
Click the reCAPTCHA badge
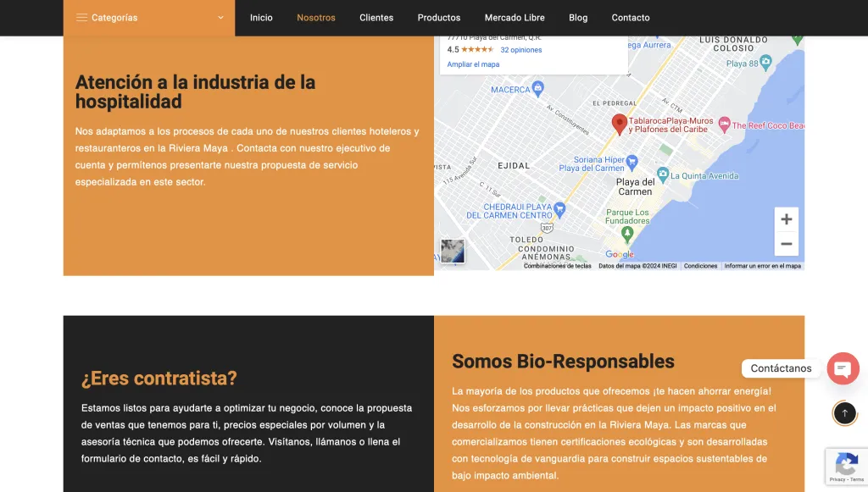847,467
